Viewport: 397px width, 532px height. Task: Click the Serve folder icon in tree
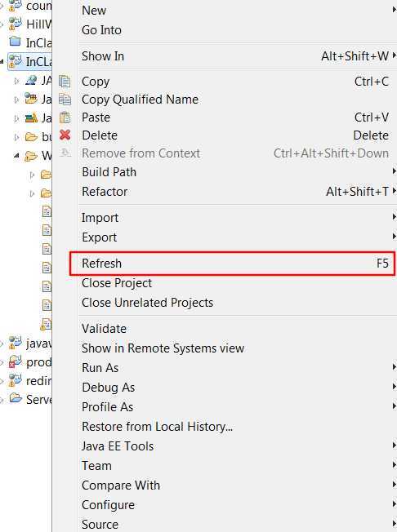point(16,398)
